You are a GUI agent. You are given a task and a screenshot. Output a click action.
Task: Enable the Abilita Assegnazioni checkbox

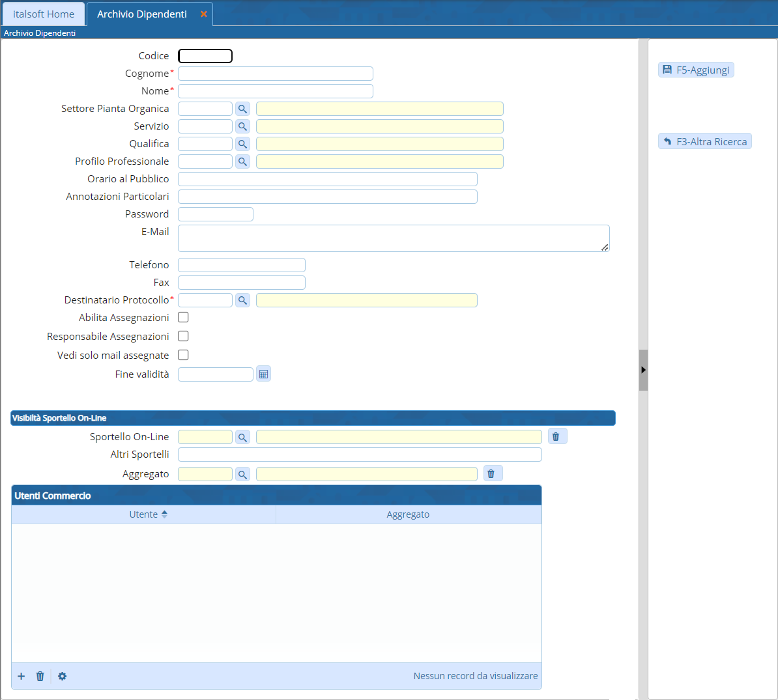(x=184, y=318)
